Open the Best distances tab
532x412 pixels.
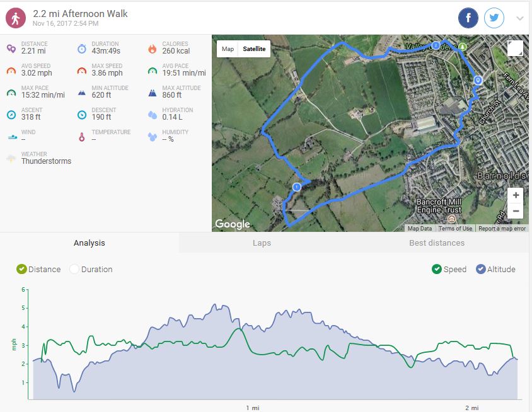[436, 243]
